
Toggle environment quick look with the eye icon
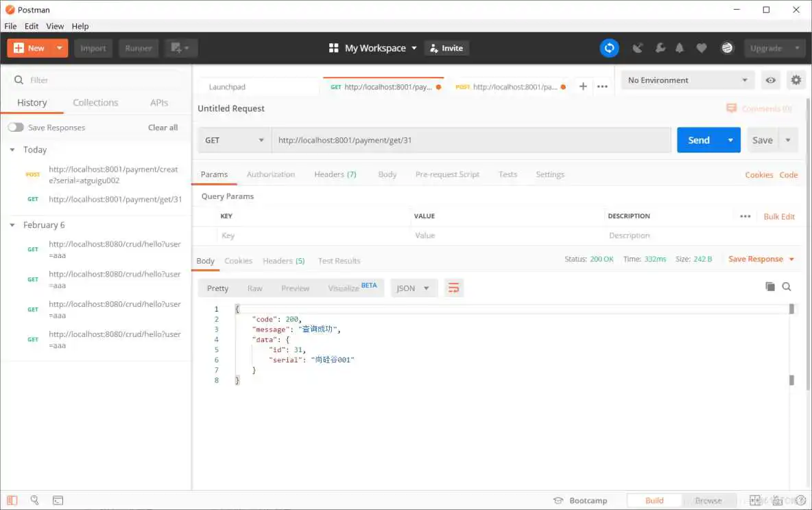(770, 80)
